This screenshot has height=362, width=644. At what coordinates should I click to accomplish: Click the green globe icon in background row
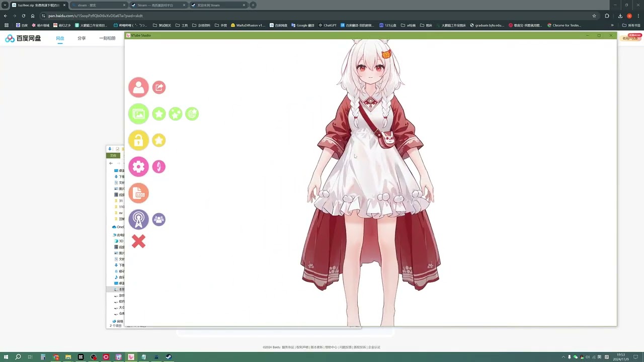(192, 114)
